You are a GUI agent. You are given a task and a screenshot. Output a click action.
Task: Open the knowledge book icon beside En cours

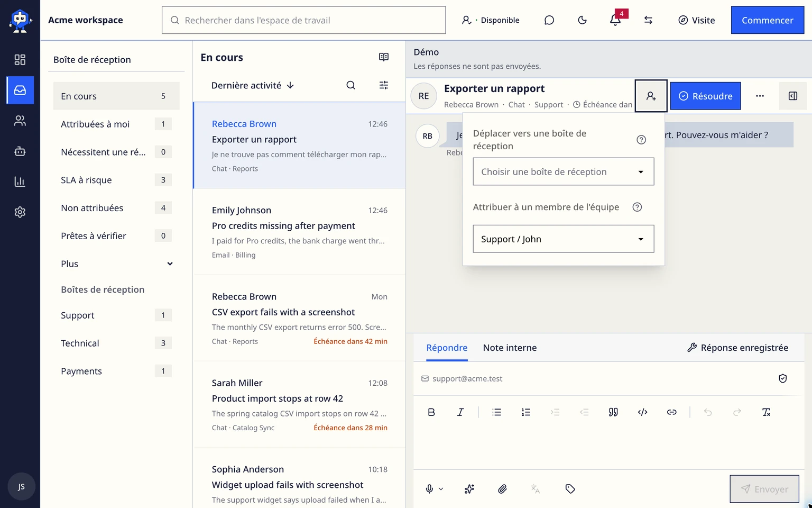(384, 57)
